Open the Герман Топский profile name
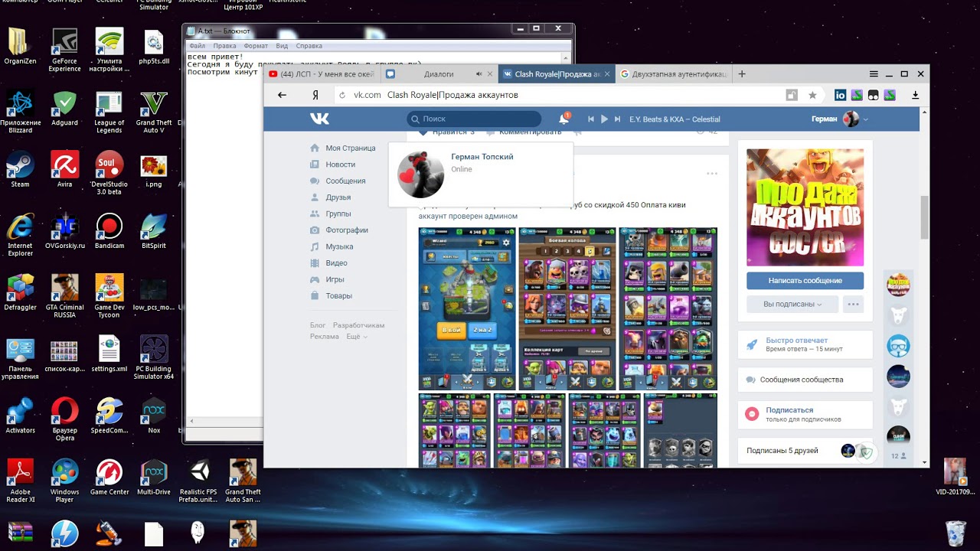Viewport: 980px width, 551px height. pyautogui.click(x=482, y=157)
